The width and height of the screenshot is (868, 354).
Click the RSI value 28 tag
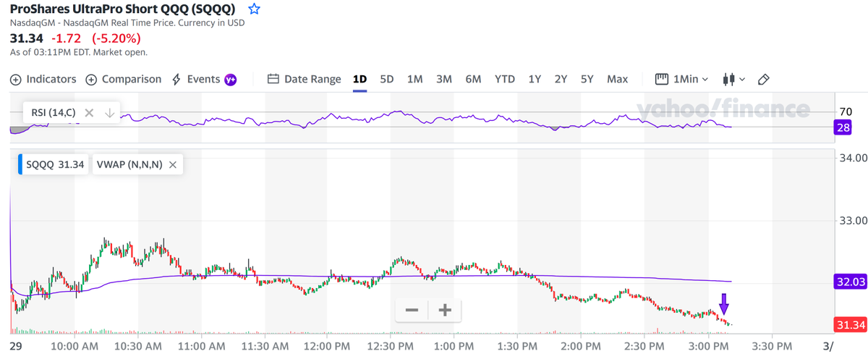(843, 127)
